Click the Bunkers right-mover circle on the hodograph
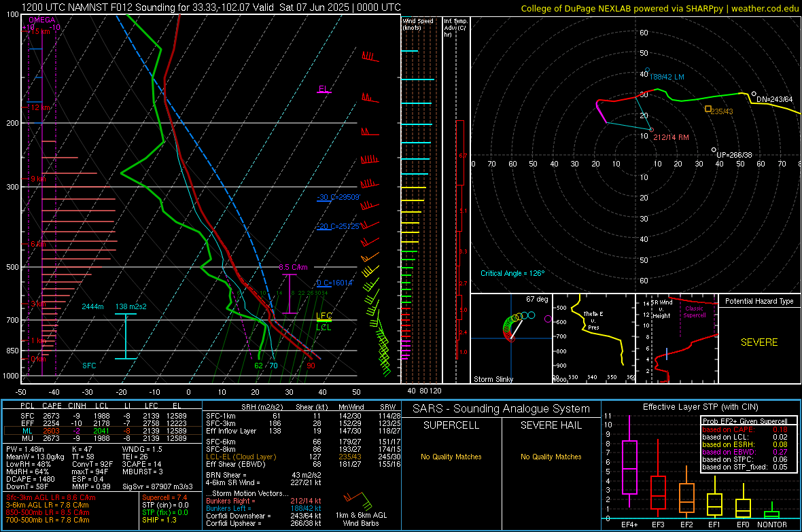 [651, 130]
